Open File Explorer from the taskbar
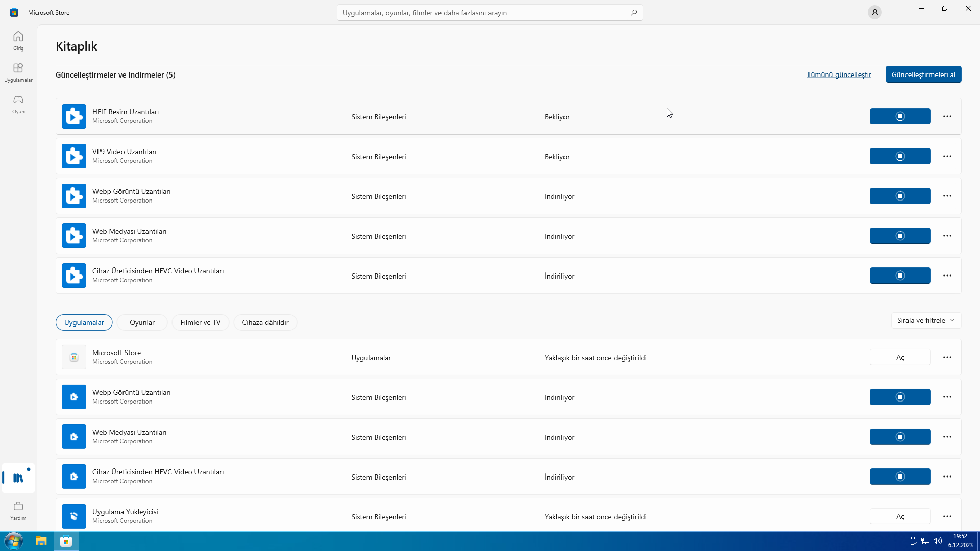This screenshot has width=980, height=551. tap(41, 541)
